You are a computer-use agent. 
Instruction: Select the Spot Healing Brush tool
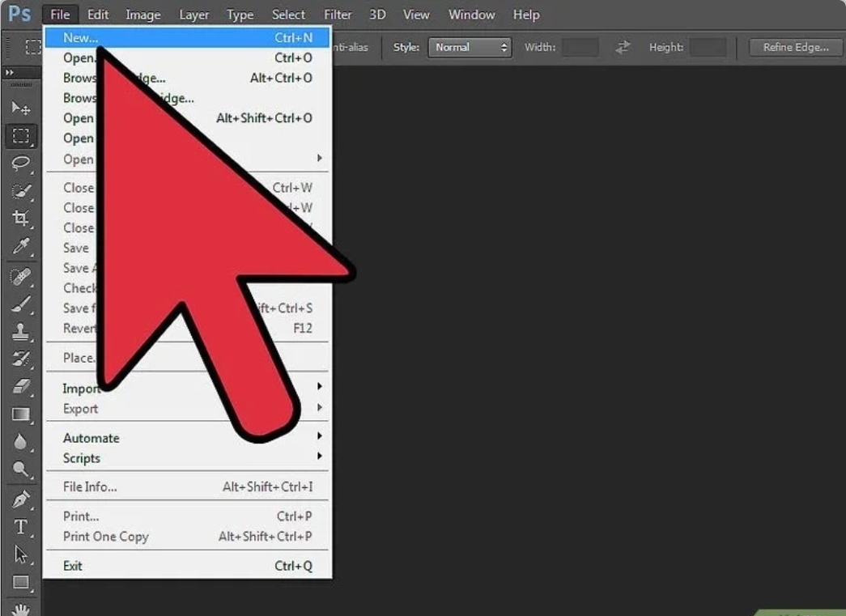[x=20, y=277]
